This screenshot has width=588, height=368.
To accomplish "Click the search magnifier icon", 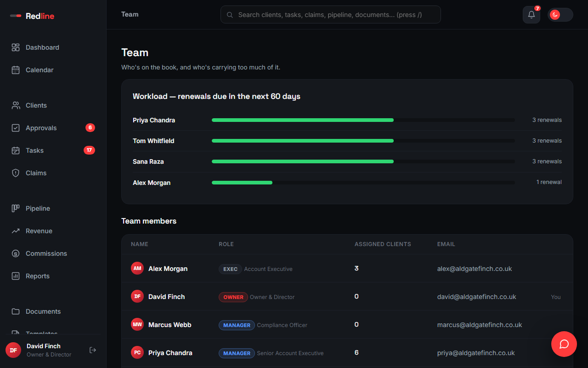I will [230, 15].
